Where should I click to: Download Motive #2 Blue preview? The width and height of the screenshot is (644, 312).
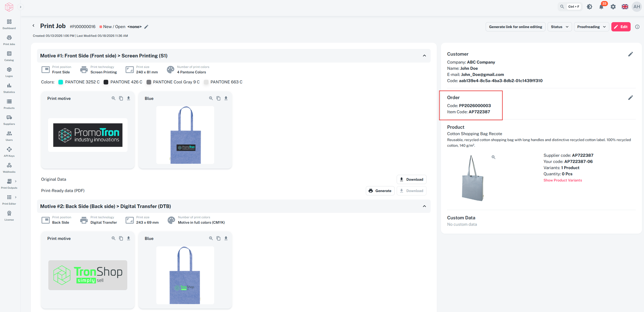[x=226, y=238]
